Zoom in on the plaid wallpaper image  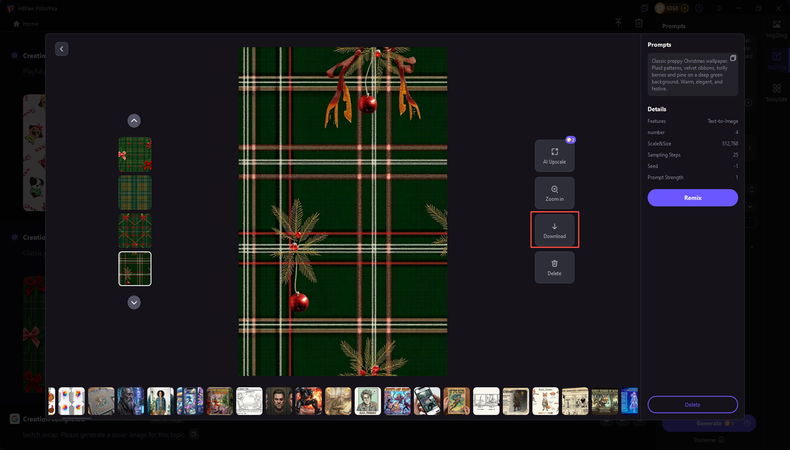[554, 193]
